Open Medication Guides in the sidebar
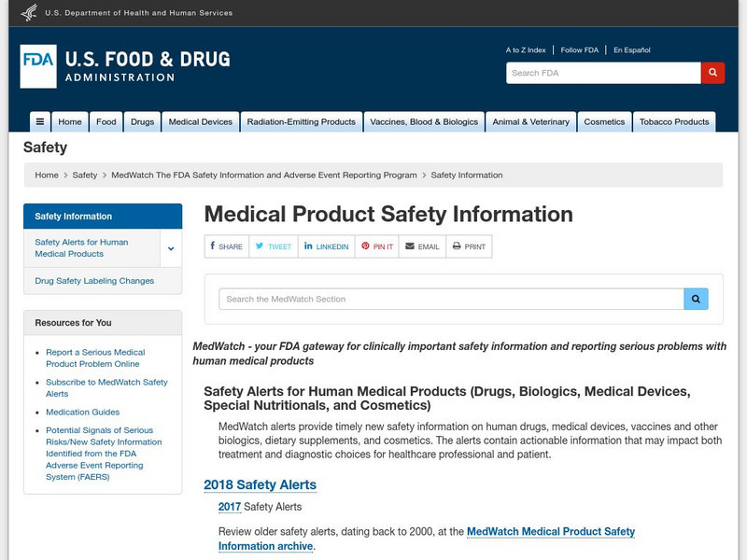 pos(85,410)
